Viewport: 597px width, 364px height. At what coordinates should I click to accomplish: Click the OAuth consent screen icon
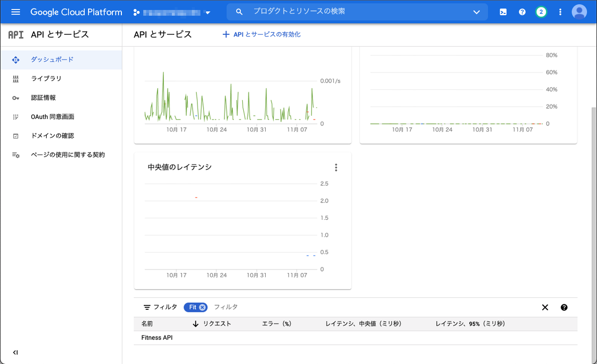click(15, 117)
